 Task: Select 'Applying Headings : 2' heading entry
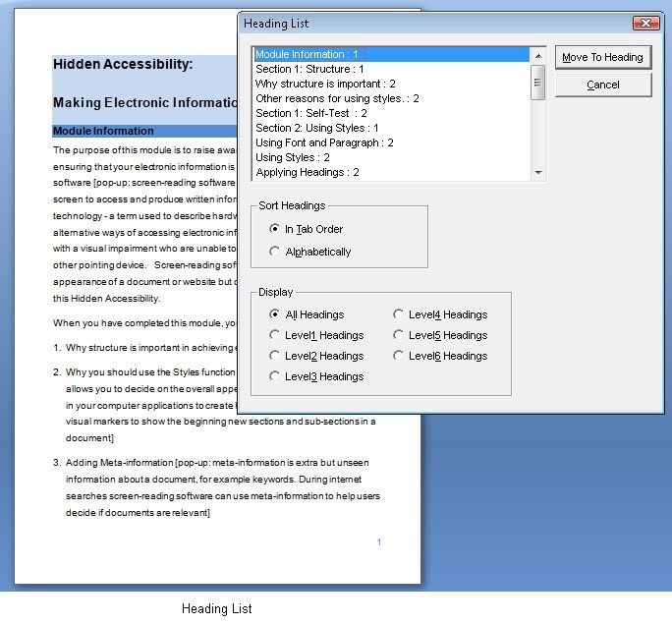[x=392, y=172]
